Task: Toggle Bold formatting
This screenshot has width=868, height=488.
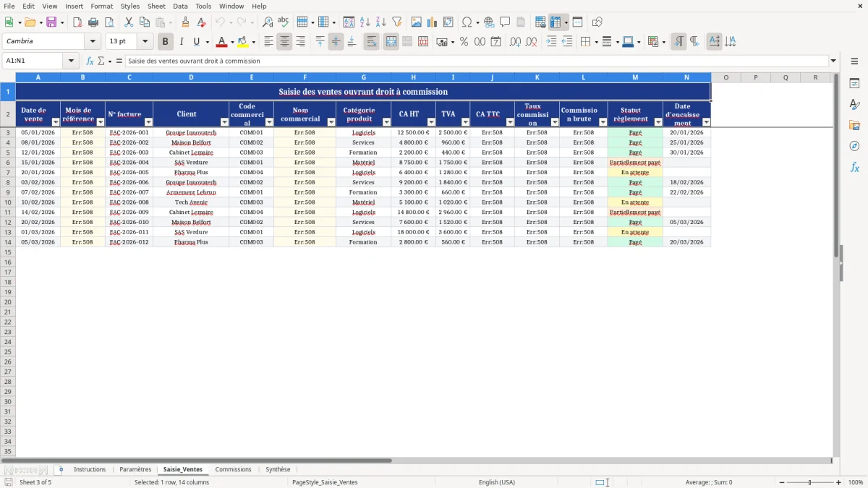Action: click(166, 42)
